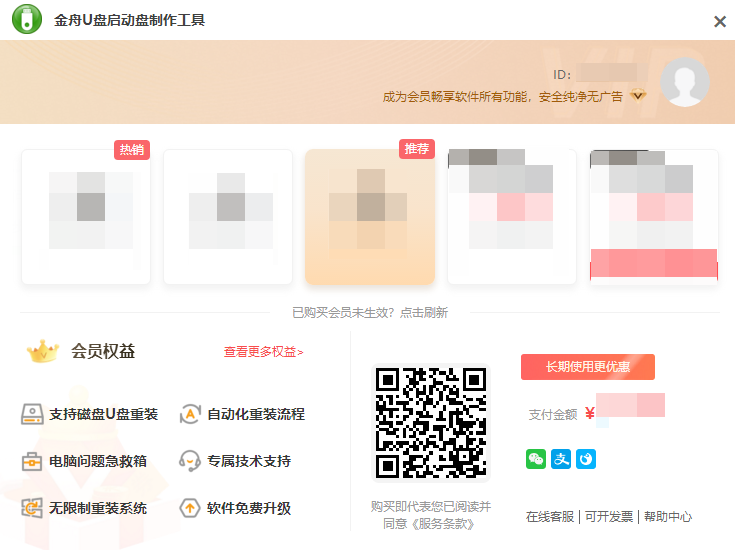The height and width of the screenshot is (550, 735).
Task: Click the 热销 red tag
Action: tap(132, 150)
